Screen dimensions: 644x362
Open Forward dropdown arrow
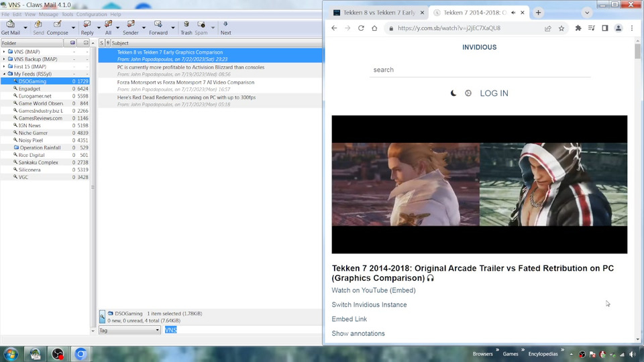point(173,28)
